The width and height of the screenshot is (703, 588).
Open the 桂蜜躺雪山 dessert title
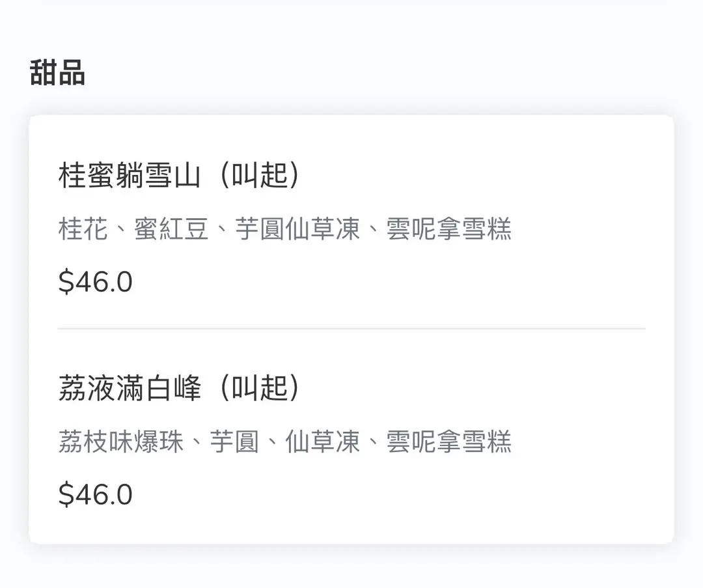129,176
